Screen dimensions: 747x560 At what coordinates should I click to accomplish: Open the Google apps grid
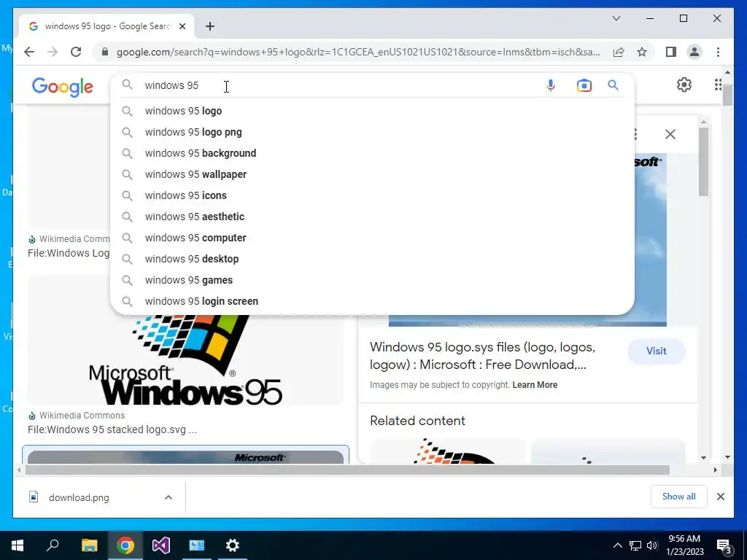718,85
